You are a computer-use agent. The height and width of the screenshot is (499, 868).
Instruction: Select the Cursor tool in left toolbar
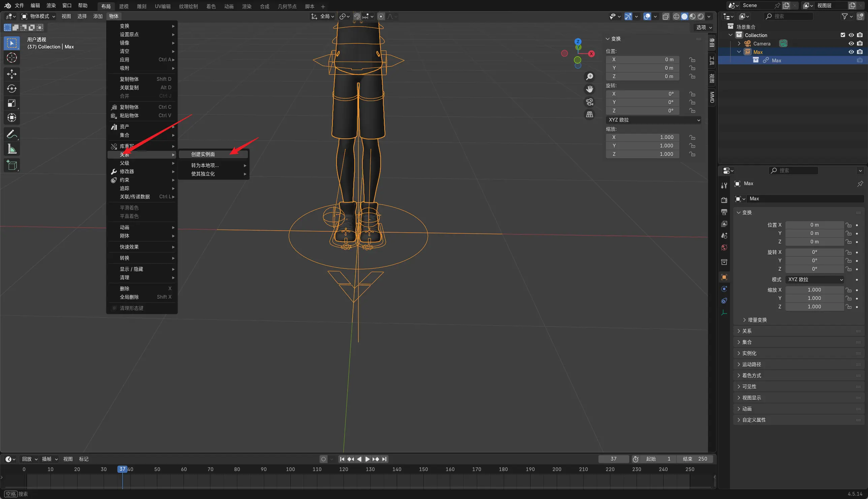click(x=12, y=58)
